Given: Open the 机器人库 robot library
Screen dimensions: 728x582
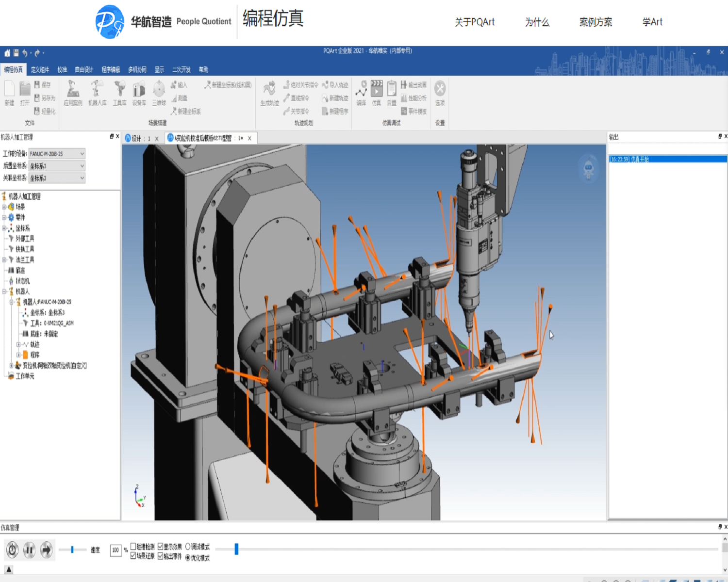Looking at the screenshot, I should point(97,93).
